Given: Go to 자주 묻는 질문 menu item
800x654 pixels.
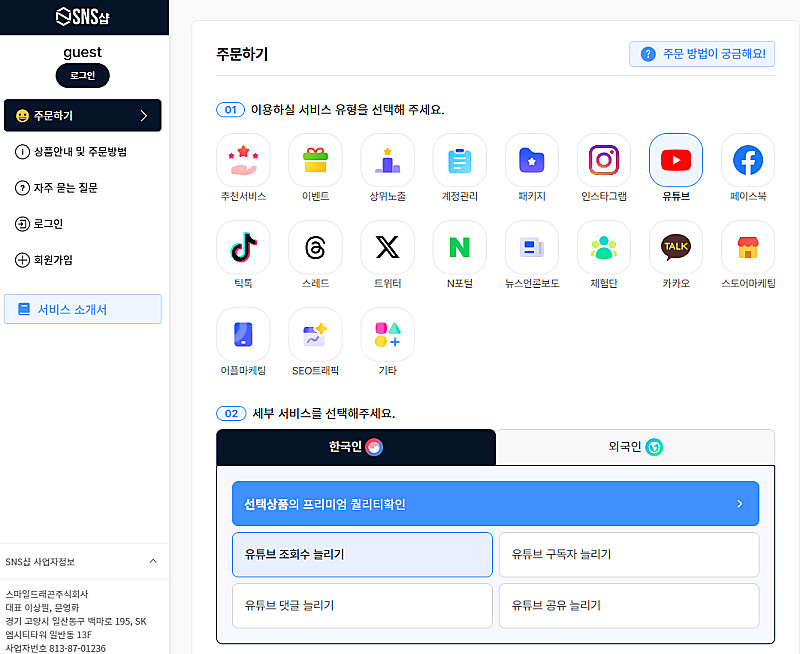Looking at the screenshot, I should (x=56, y=188).
